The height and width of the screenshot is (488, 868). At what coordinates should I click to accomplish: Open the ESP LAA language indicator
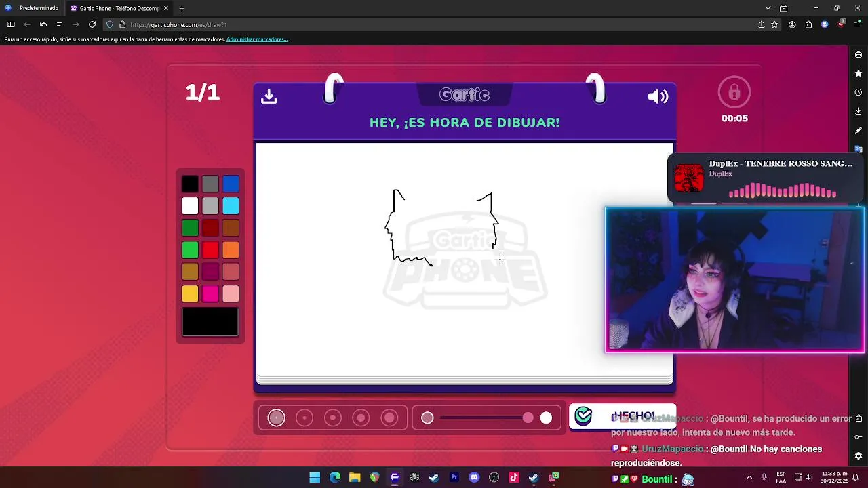(781, 477)
